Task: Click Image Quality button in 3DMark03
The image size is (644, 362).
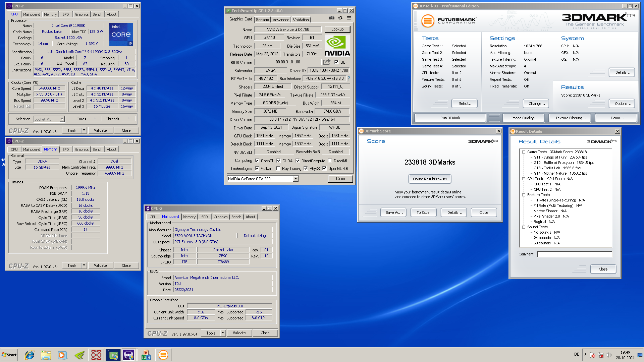Action: 524,118
